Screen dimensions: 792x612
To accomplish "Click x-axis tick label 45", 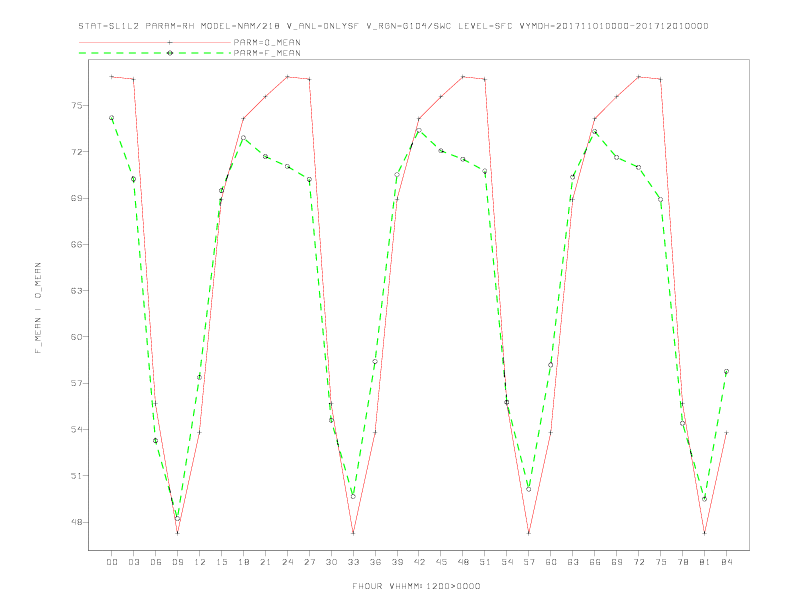I will [x=441, y=562].
